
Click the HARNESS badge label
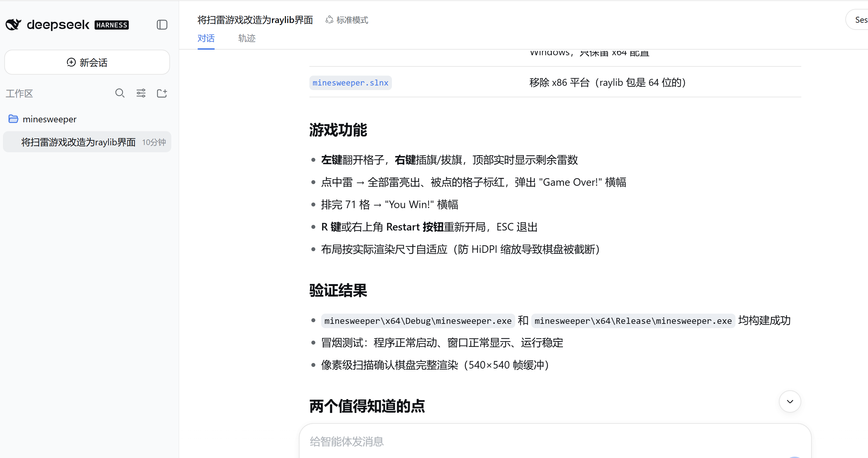tap(111, 25)
